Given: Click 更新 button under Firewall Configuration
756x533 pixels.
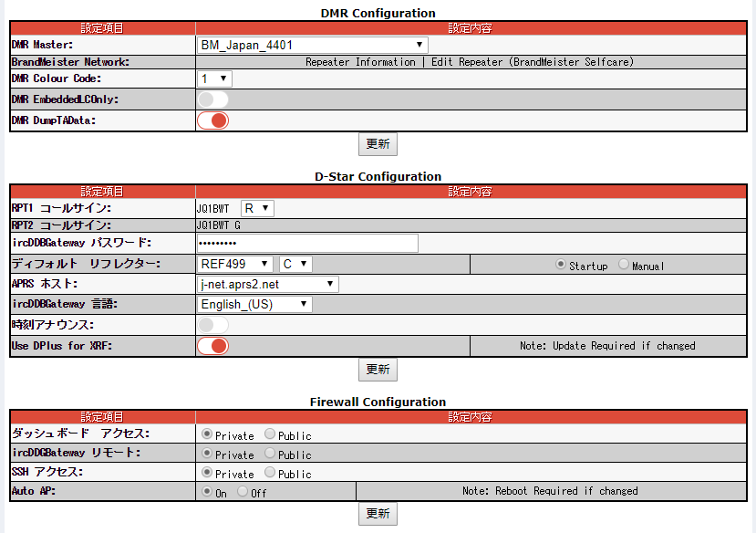Looking at the screenshot, I should point(378,514).
